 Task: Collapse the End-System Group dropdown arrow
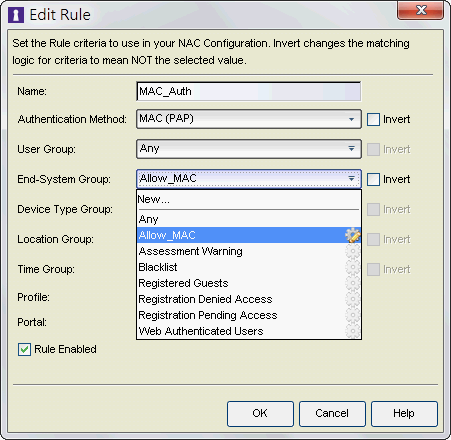pyautogui.click(x=351, y=179)
